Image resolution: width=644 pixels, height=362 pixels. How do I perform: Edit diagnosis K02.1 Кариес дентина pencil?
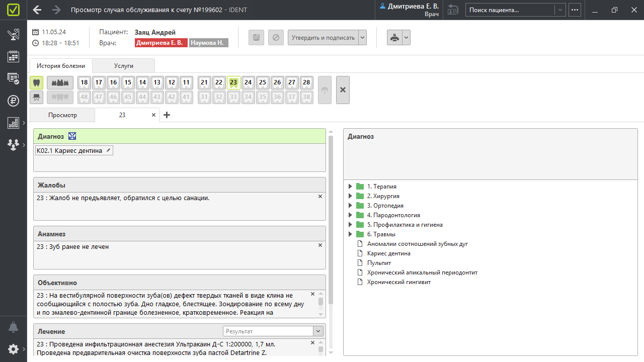(x=108, y=150)
